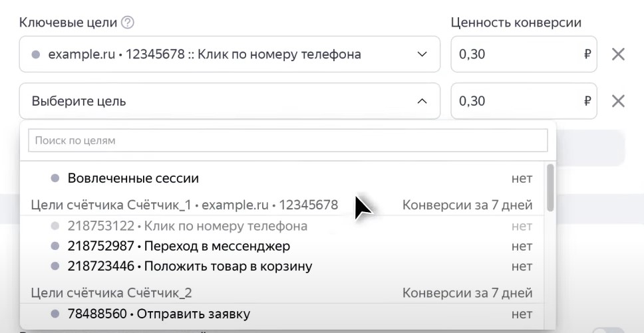644x333 pixels.
Task: Click gray dot beside Вовлеченные сессии
Action: pyautogui.click(x=55, y=178)
